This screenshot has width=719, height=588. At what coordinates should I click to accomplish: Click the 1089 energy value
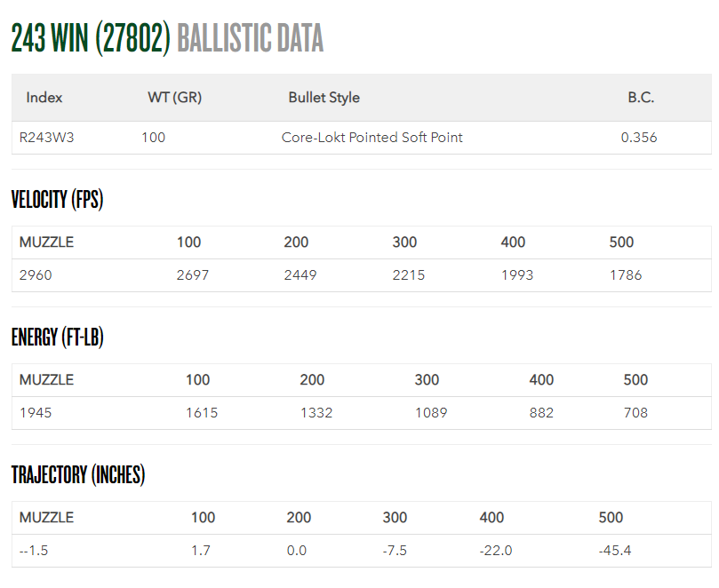click(x=430, y=413)
